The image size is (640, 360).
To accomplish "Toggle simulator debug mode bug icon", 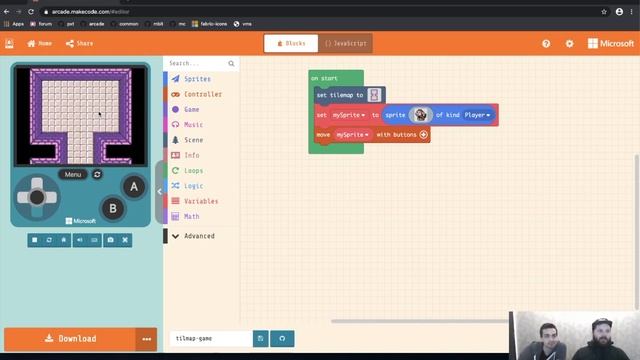I will coord(64,240).
